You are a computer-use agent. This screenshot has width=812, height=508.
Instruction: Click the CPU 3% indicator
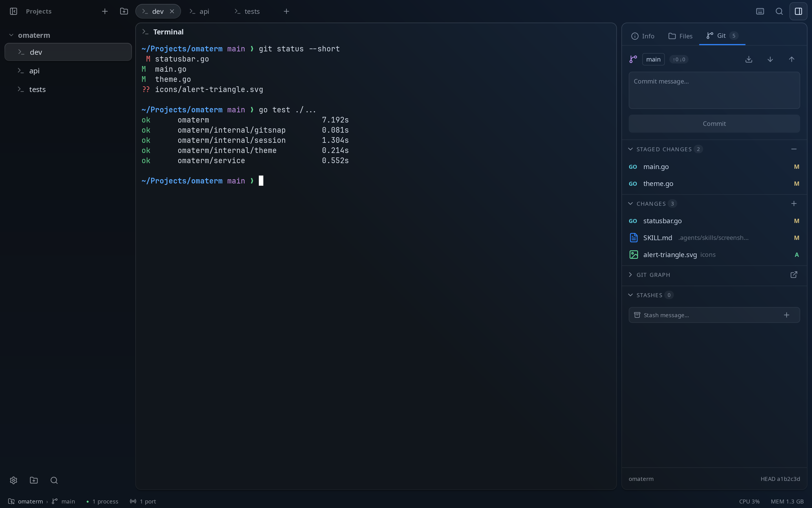(749, 501)
